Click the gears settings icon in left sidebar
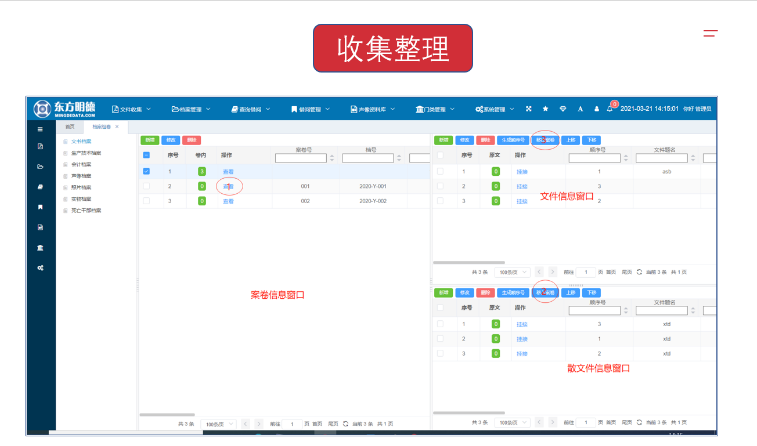 (40, 268)
